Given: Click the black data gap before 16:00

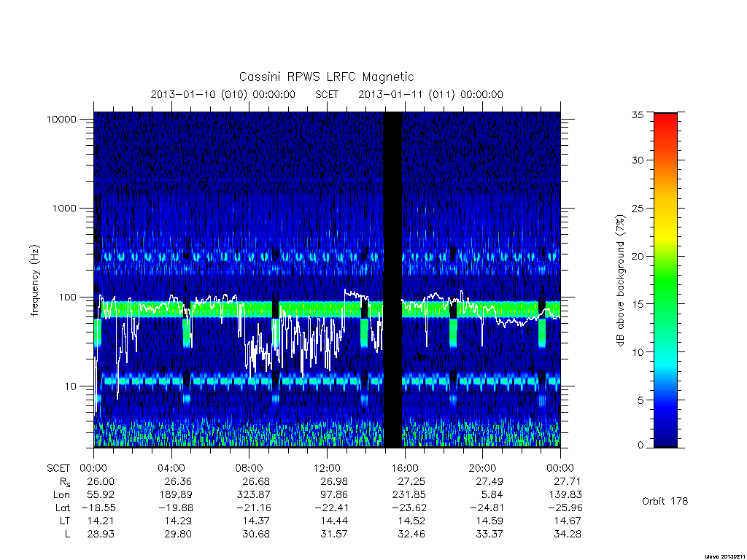Looking at the screenshot, I should pyautogui.click(x=393, y=280).
